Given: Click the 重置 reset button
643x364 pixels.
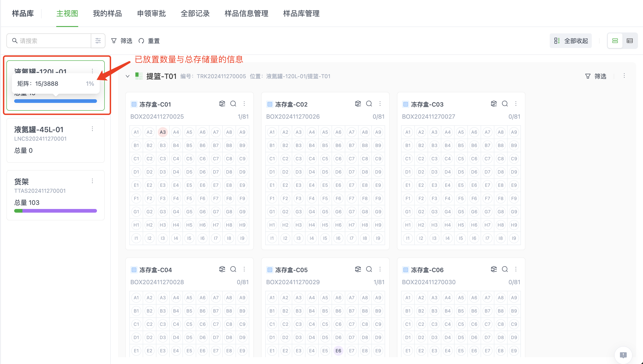Looking at the screenshot, I should coord(153,40).
